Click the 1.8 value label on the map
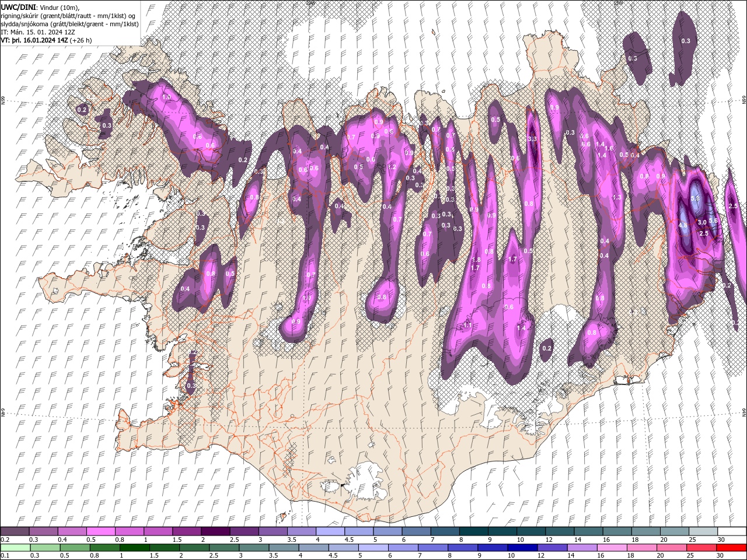 tap(476, 260)
